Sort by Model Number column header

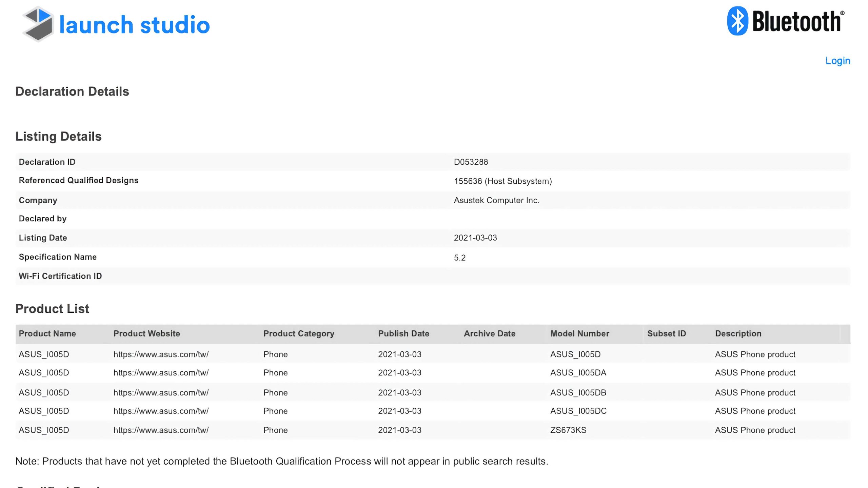pos(579,333)
